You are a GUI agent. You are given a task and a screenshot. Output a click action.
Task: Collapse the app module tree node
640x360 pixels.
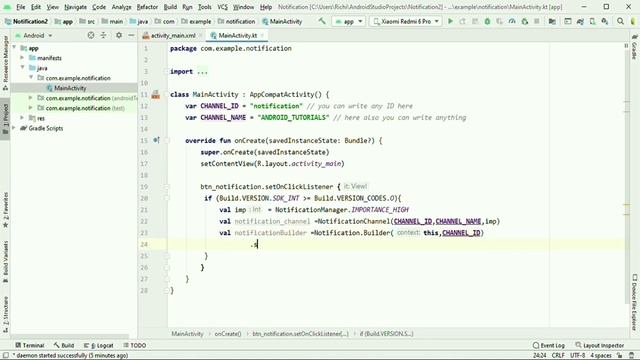[x=15, y=48]
